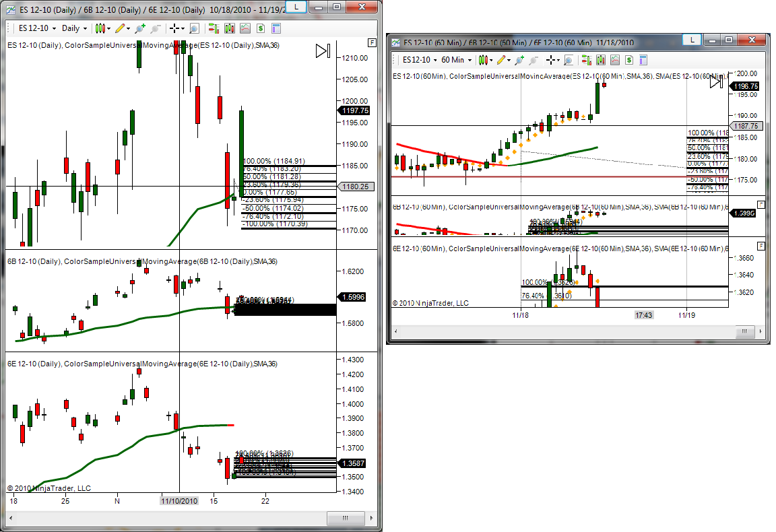
Task: Click Fibonacci label 100.00% (1184.91)
Action: pyautogui.click(x=273, y=162)
